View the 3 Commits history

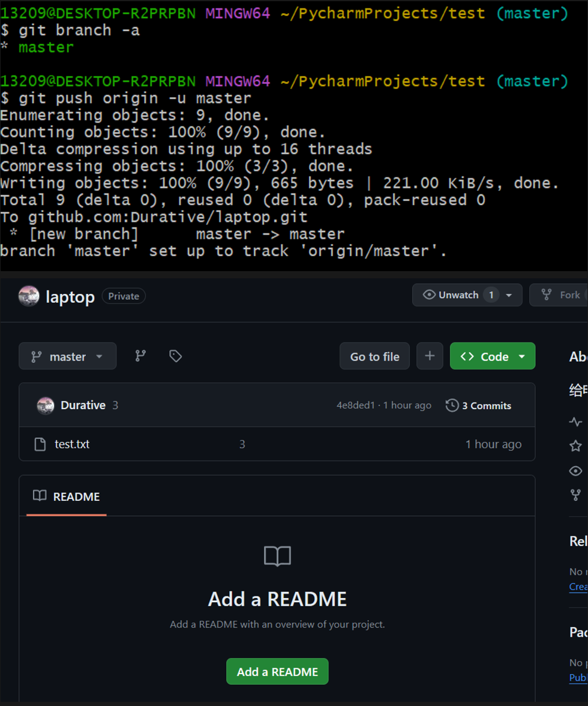point(478,405)
